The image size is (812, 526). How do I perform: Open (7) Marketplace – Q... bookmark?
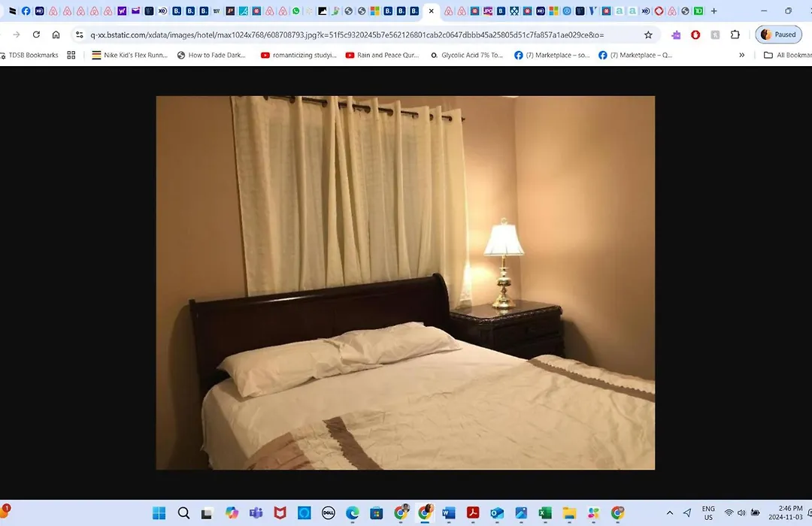[635, 55]
